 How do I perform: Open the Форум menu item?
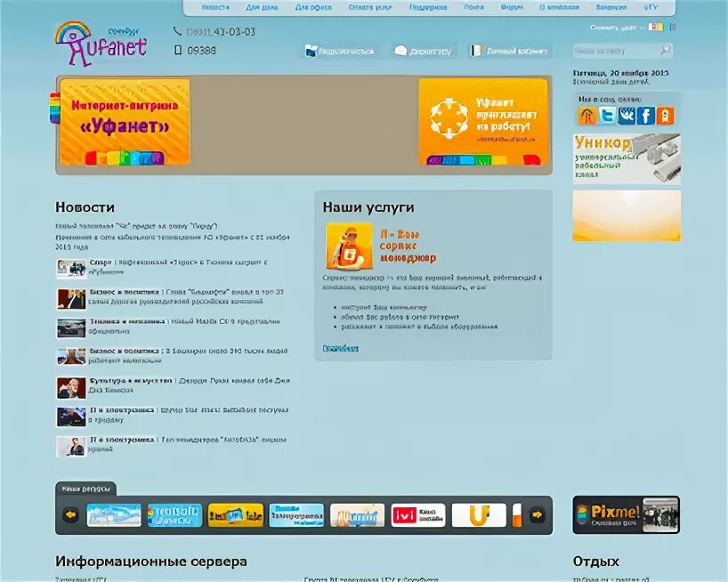pyautogui.click(x=511, y=7)
